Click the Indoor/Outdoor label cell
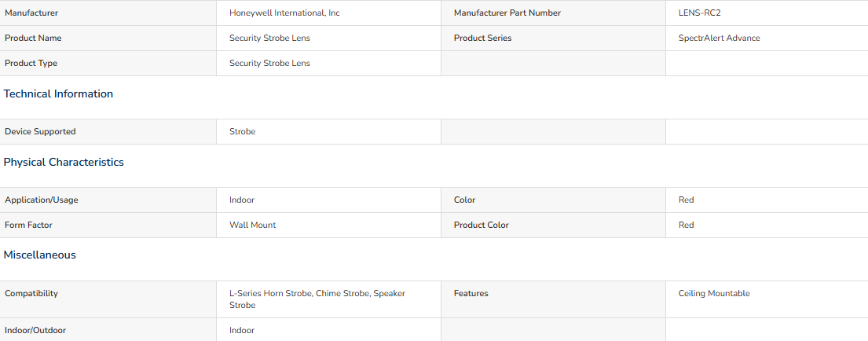 pyautogui.click(x=108, y=330)
